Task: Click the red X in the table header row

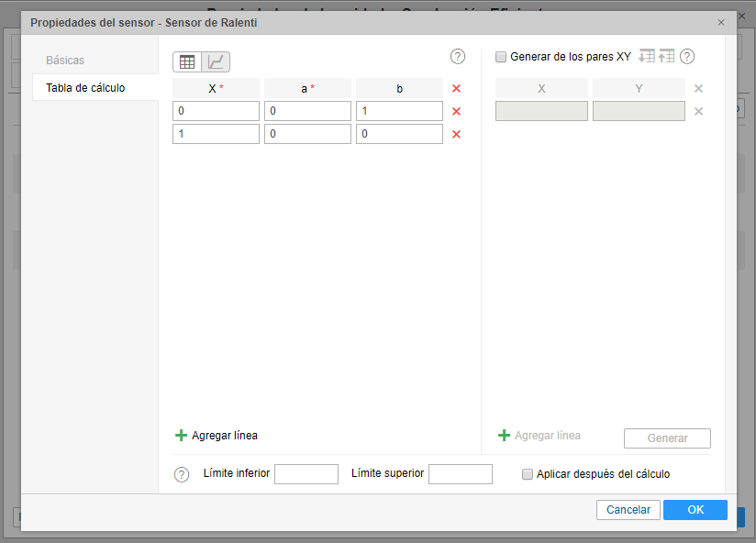Action: tap(456, 88)
